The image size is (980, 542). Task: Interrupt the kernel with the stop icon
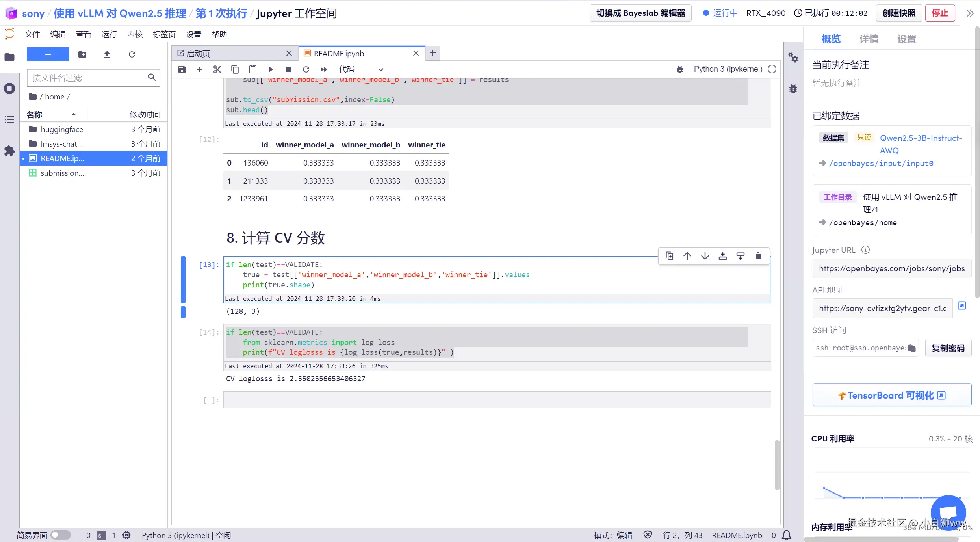(x=288, y=69)
